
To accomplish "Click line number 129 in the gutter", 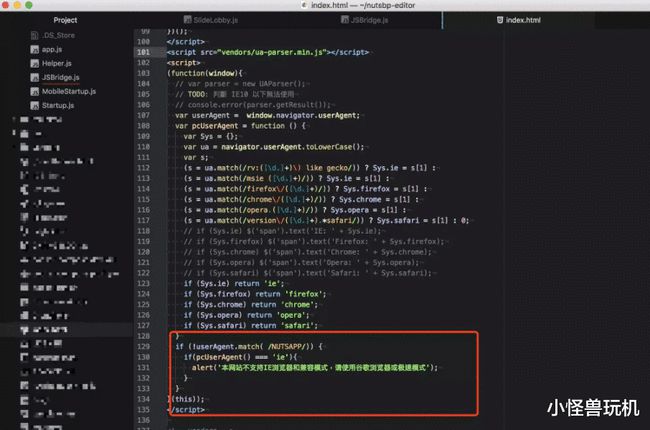I will [x=143, y=347].
